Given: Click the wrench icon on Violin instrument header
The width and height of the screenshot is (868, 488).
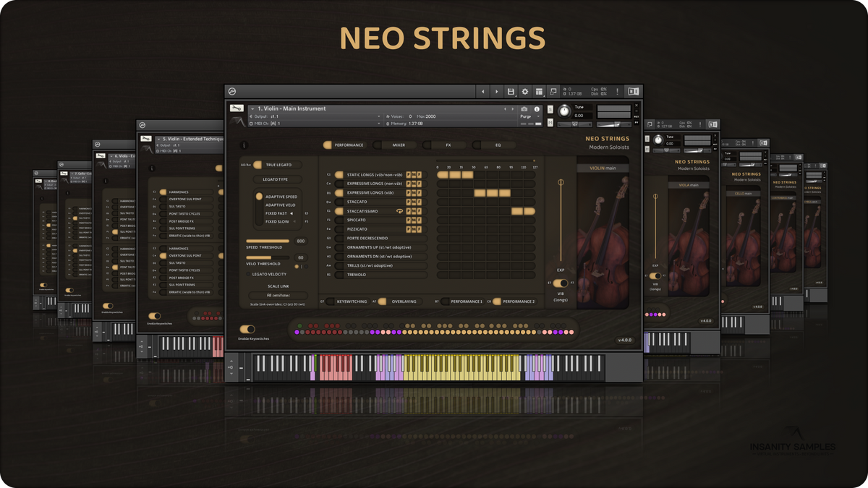Looking at the screenshot, I should click(x=237, y=107).
